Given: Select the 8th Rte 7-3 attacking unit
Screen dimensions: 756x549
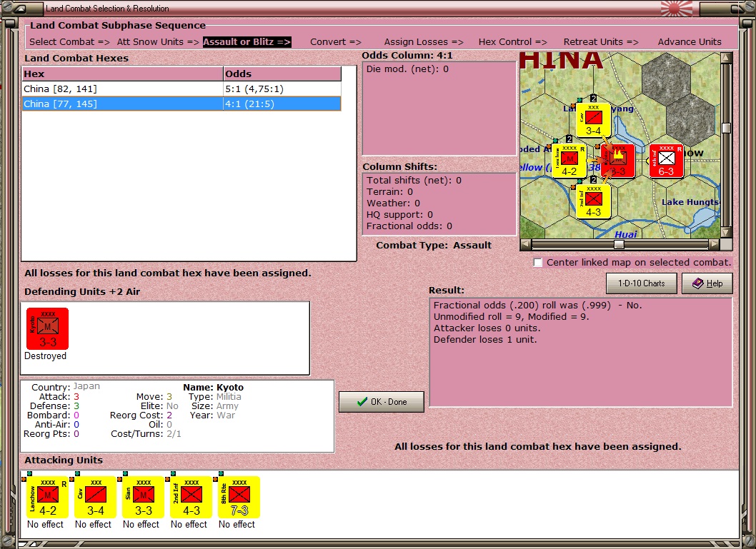Looking at the screenshot, I should (239, 496).
